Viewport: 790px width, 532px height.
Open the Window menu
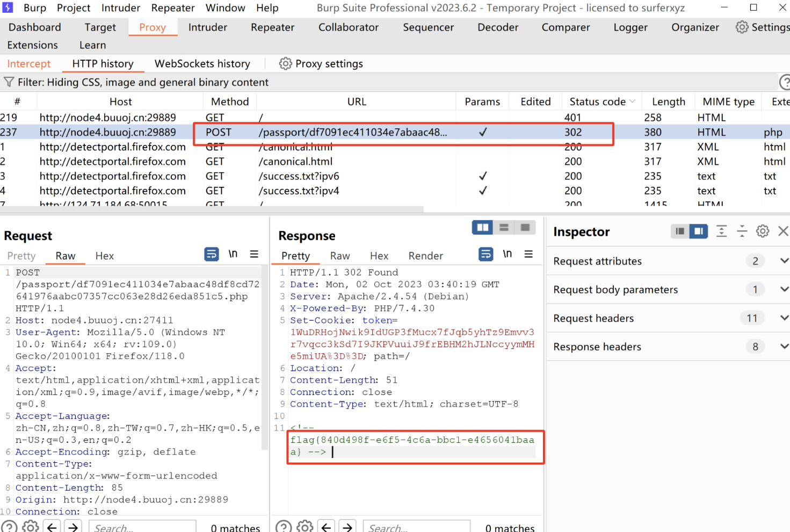(x=226, y=8)
